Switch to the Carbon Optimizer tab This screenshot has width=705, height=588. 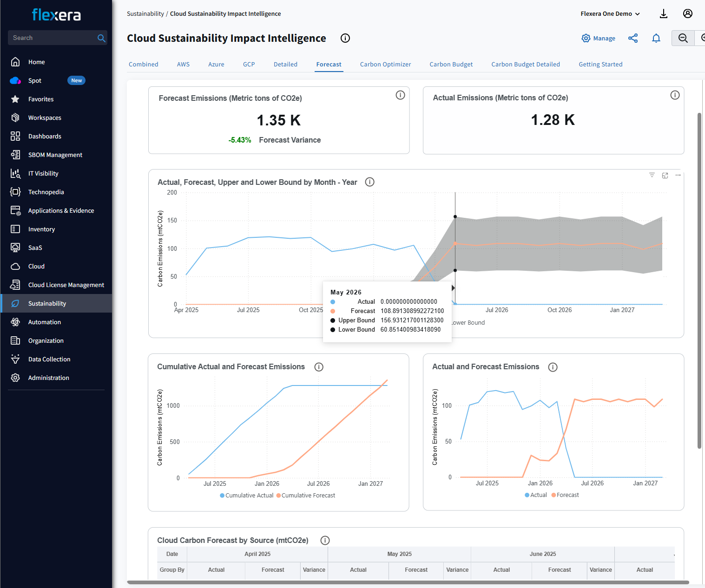pyautogui.click(x=385, y=64)
